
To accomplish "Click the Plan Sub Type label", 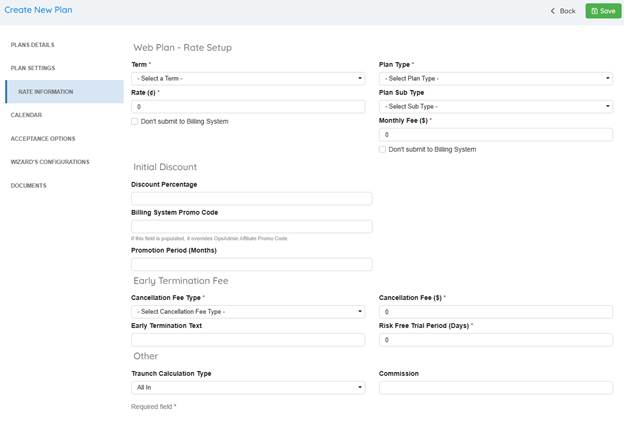I will [401, 92].
